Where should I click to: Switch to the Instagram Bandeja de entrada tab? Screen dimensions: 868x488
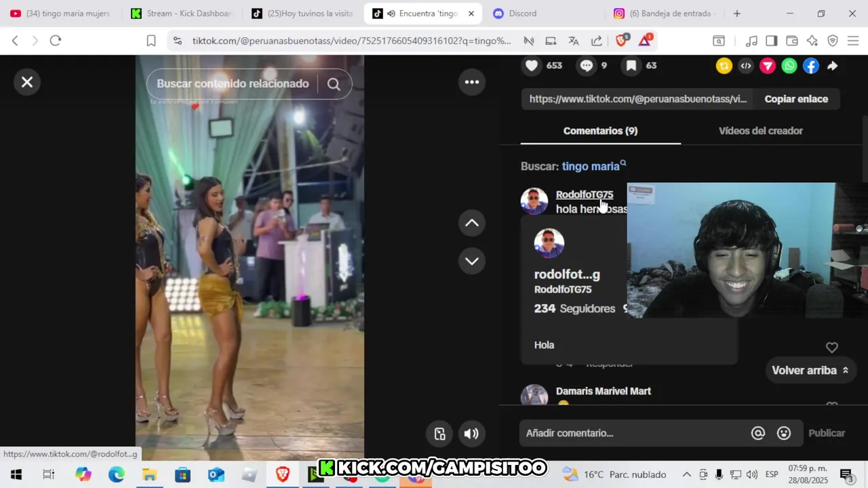pyautogui.click(x=665, y=14)
